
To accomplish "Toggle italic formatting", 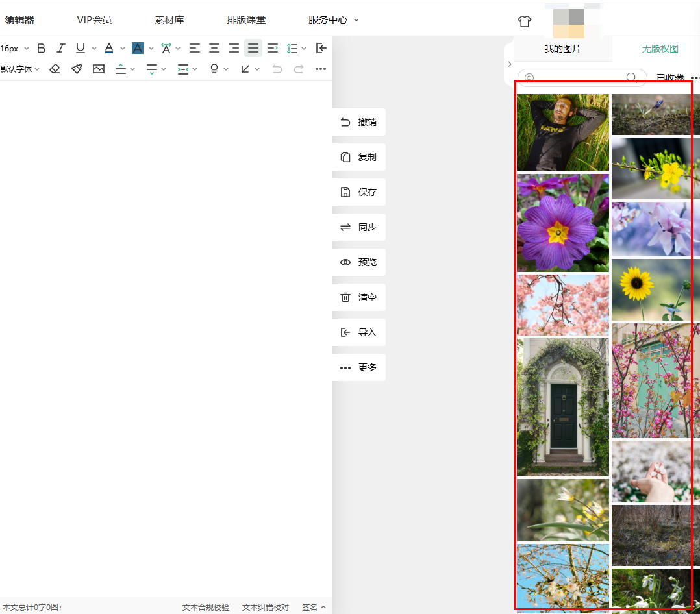I will 61,48.
